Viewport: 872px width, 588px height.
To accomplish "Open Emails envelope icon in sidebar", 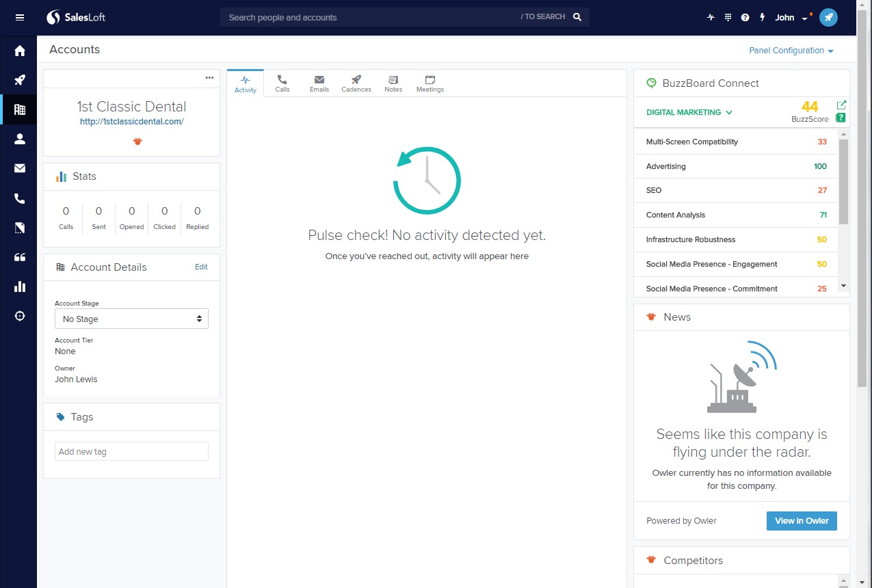I will [20, 168].
